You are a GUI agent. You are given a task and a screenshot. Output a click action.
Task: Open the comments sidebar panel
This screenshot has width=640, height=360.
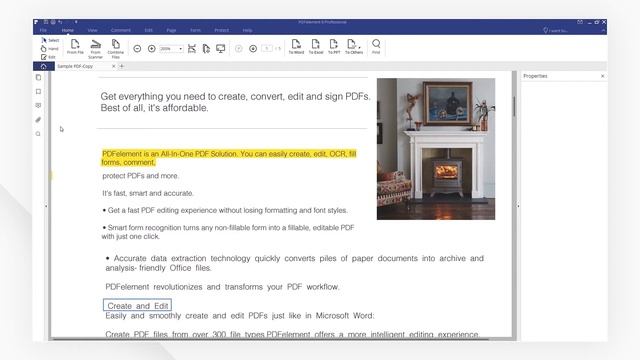[38, 105]
